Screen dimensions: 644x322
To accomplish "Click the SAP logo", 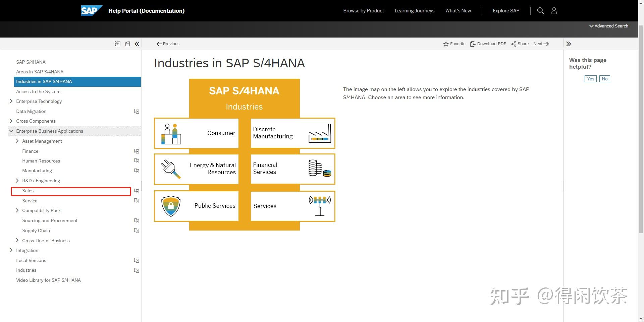I will [91, 10].
